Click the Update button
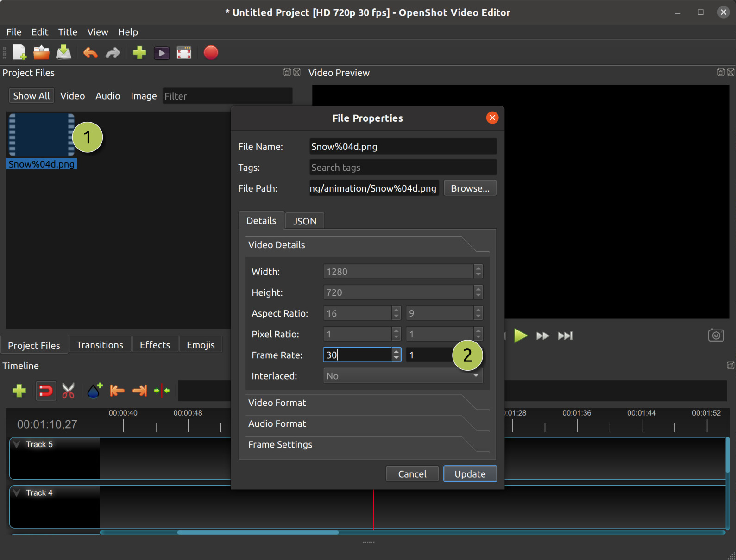The image size is (736, 560). pos(470,474)
